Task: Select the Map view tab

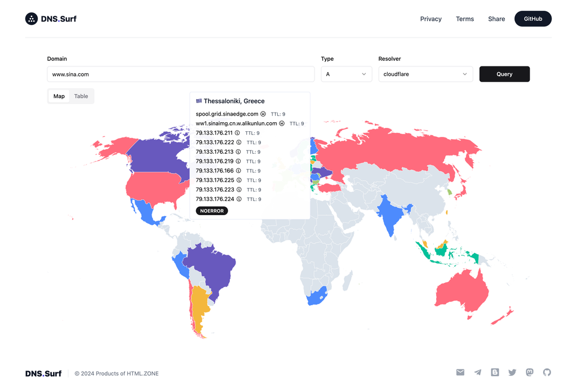Action: pos(59,96)
